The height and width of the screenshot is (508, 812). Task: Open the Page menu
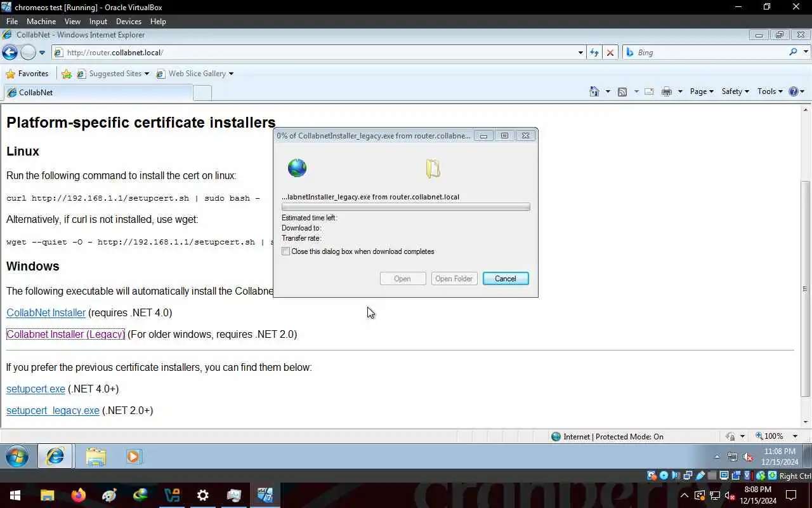click(702, 91)
